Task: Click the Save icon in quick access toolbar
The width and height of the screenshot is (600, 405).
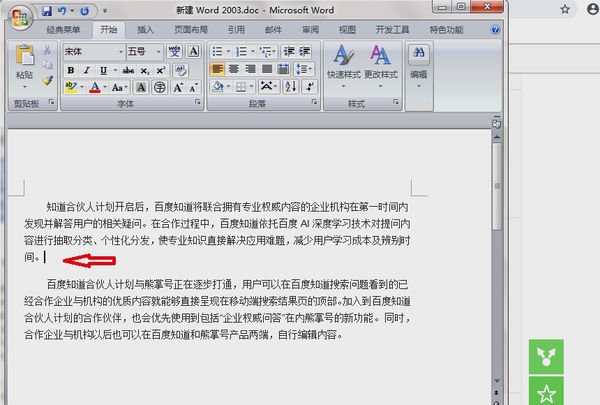Action: pyautogui.click(x=47, y=11)
